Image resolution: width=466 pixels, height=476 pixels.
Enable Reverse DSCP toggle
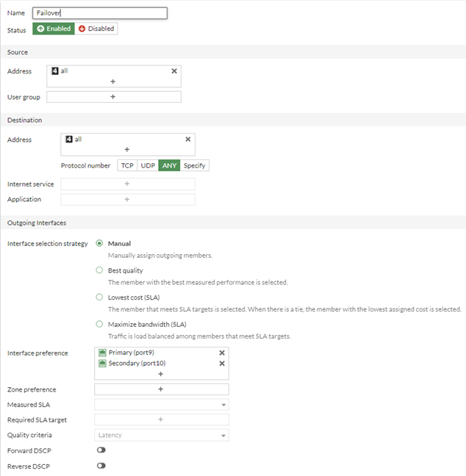101,466
